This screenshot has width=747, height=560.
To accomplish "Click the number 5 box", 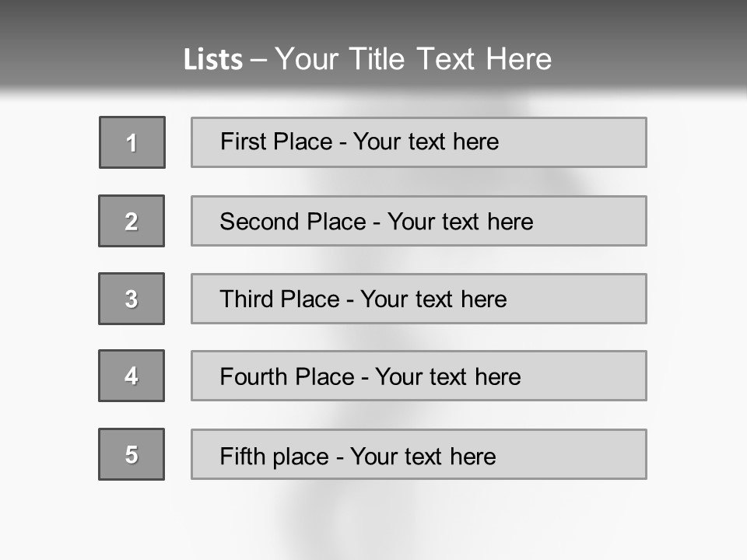I will pos(132,454).
